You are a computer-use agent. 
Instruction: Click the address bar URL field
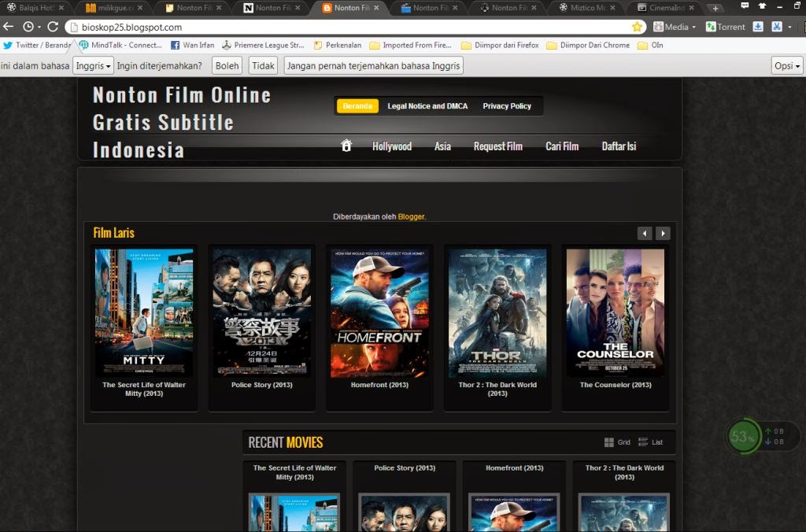coord(355,28)
